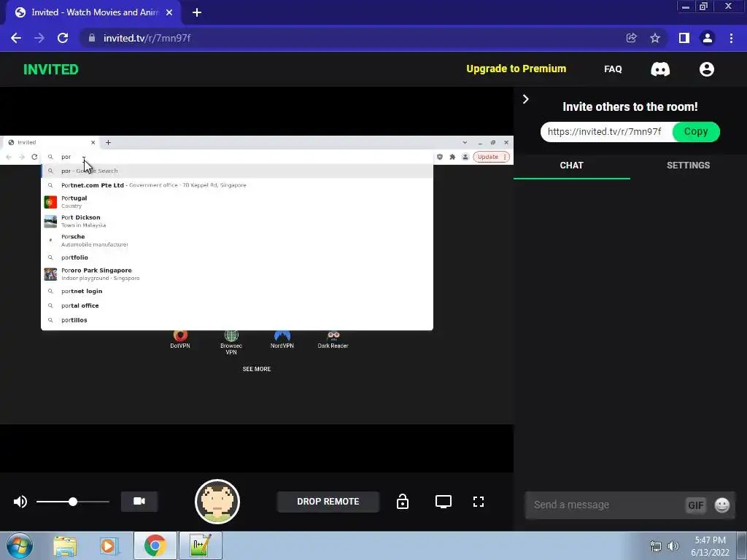Open Chrome profile avatar button

[708, 38]
